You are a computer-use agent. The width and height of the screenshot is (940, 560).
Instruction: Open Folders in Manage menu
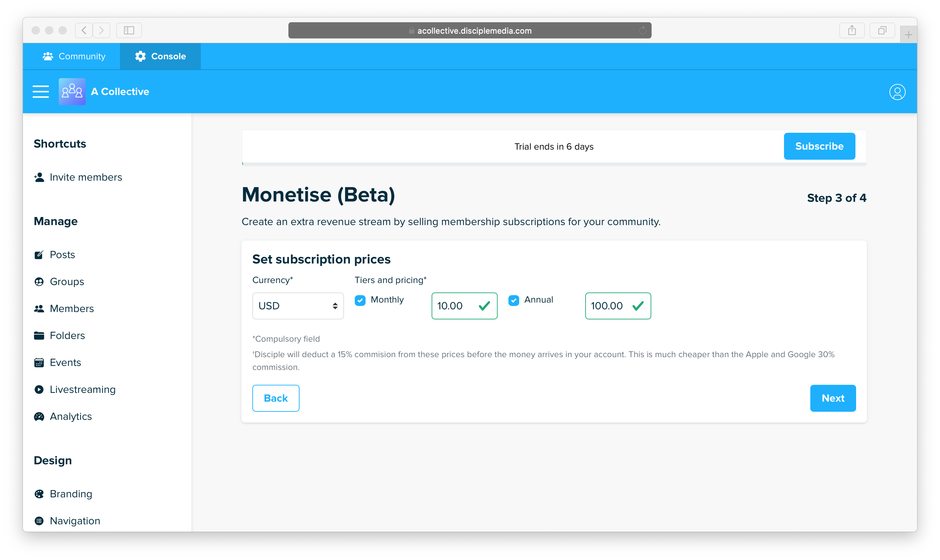60,336
